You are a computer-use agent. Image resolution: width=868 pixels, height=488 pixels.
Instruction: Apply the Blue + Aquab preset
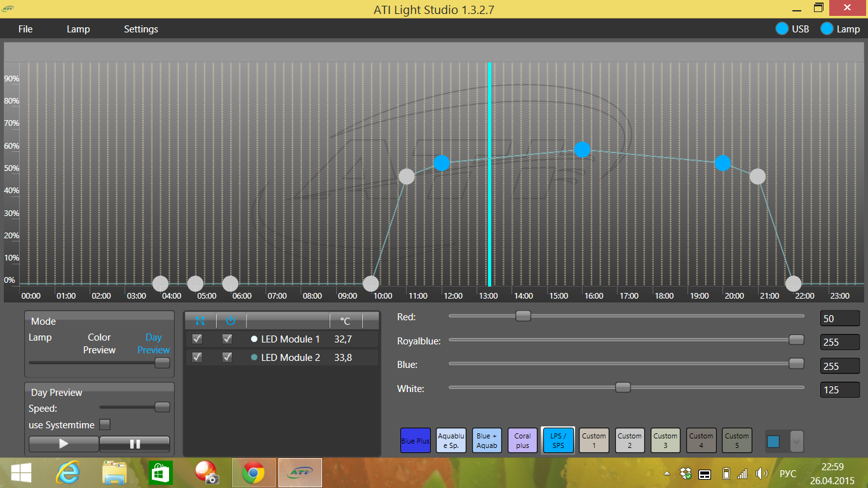pos(487,440)
